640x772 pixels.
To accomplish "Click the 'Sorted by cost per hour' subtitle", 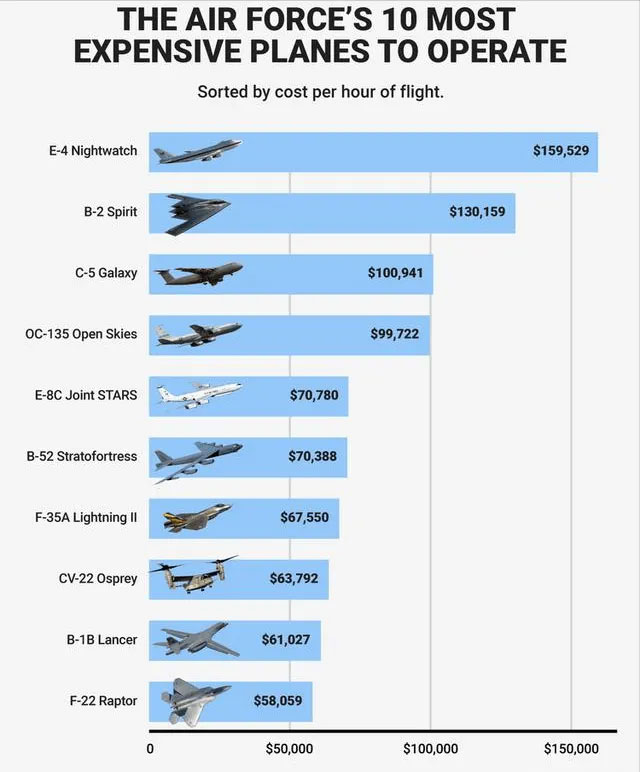I will (x=320, y=92).
